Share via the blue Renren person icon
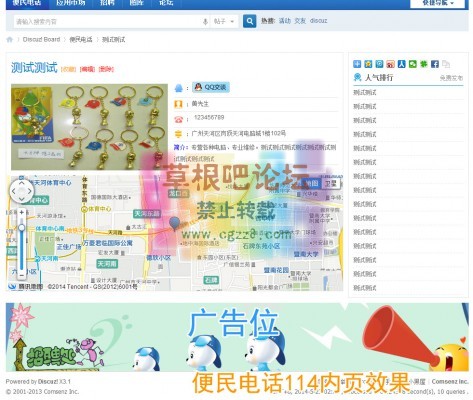 [401, 64]
